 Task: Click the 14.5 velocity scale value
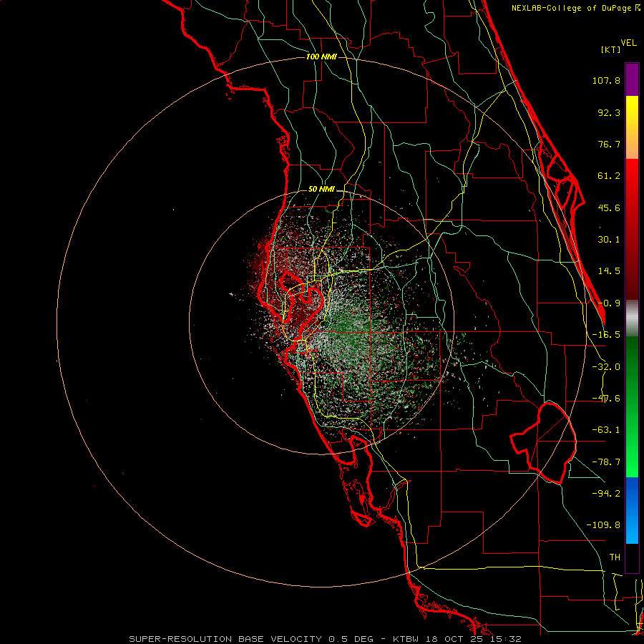[609, 271]
